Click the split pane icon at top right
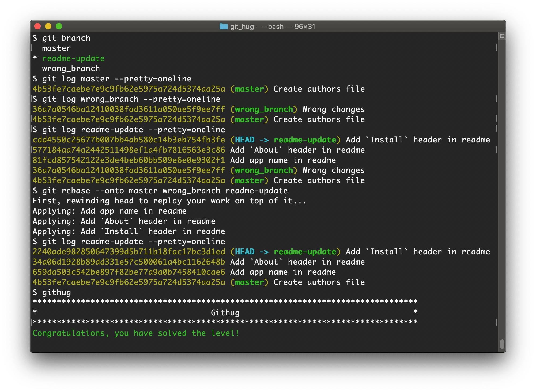The width and height of the screenshot is (536, 392). point(502,36)
